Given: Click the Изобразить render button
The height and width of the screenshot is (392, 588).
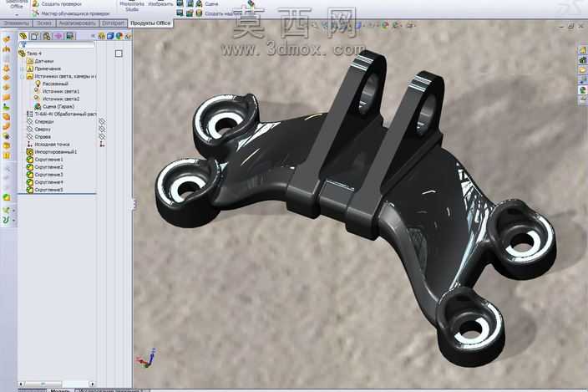Looking at the screenshot, I should pos(160,5).
